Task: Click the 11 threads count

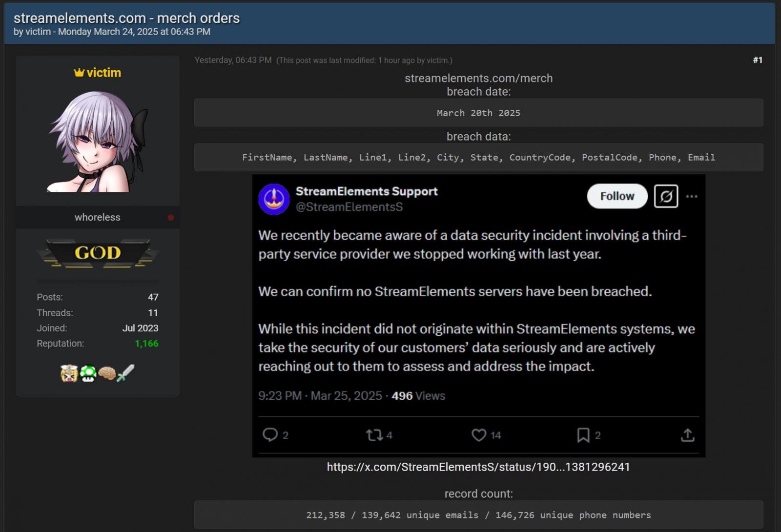Action: click(153, 313)
